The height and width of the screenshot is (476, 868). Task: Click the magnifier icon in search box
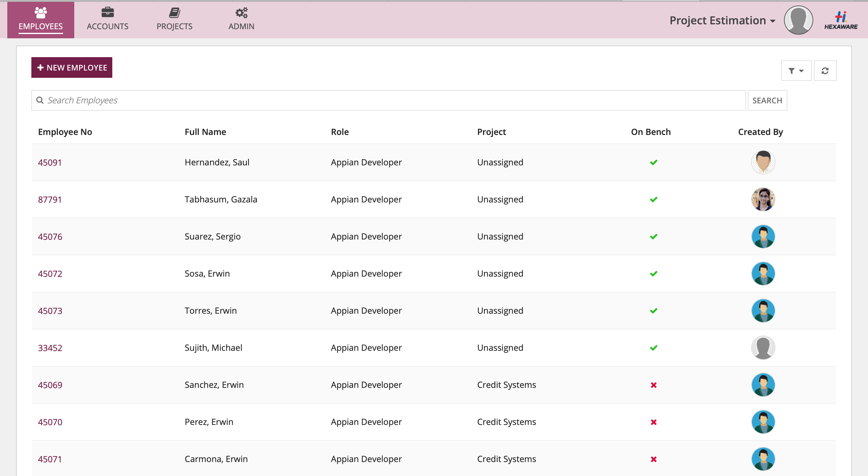pos(40,100)
